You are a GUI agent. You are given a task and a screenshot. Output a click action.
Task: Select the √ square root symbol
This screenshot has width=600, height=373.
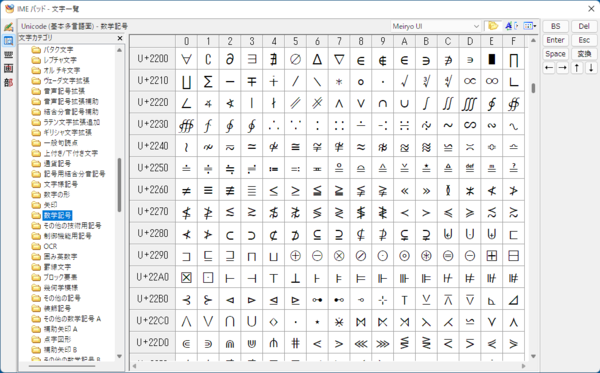point(404,81)
